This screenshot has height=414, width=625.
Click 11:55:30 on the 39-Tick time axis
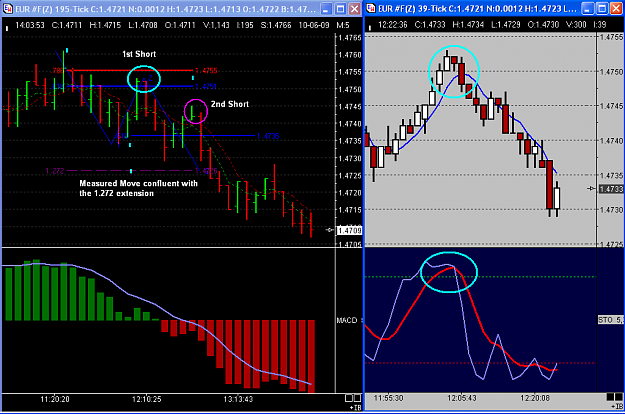(389, 398)
